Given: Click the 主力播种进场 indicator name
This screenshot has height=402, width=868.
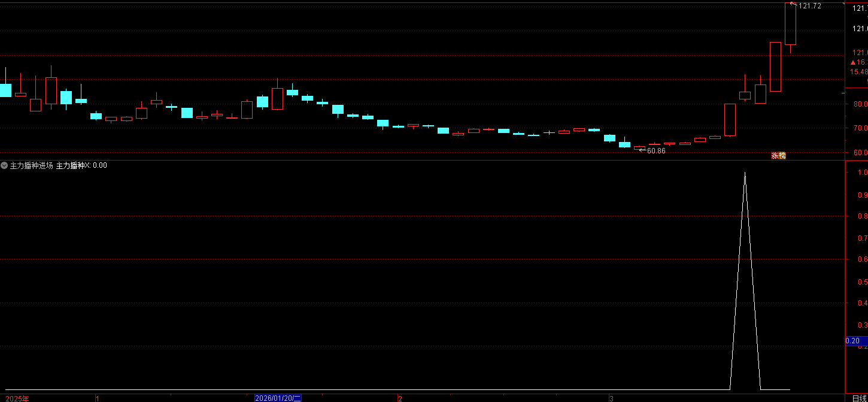Looking at the screenshot, I should [32, 165].
